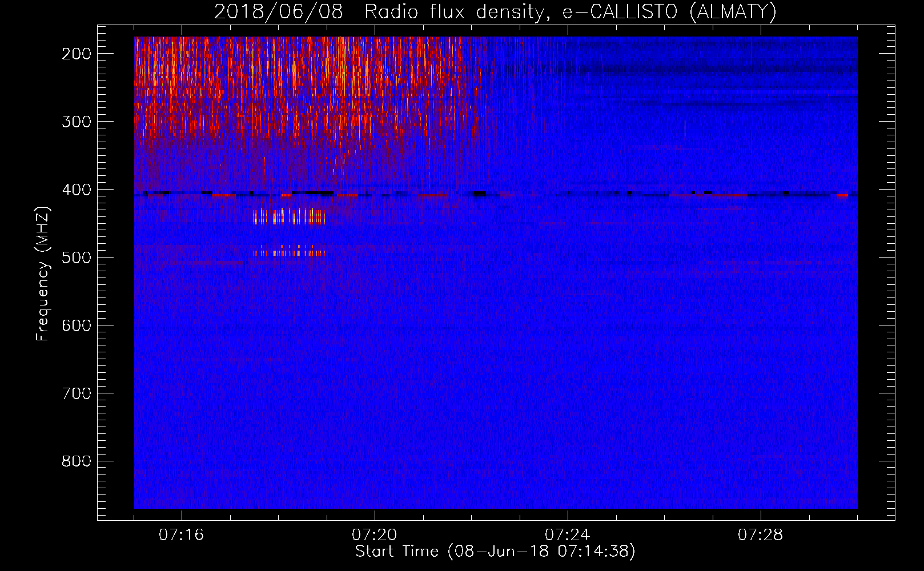Click the 07:16 time tick label
The width and height of the screenshot is (924, 571).
(182, 535)
